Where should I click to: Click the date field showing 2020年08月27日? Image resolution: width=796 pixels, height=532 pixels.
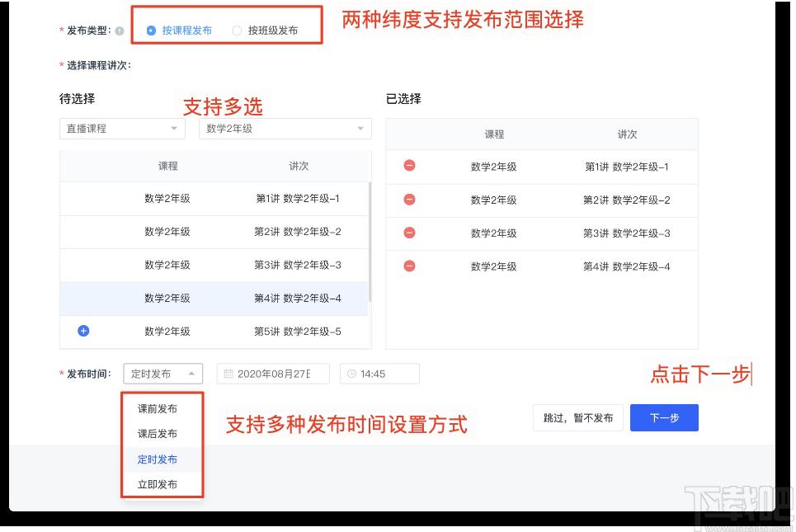[273, 374]
